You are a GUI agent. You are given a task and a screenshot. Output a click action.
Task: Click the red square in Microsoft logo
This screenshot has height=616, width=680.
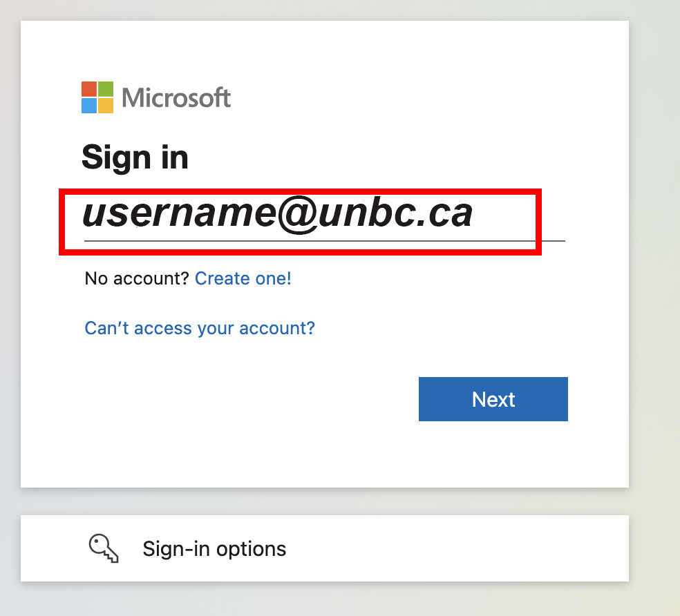[89, 89]
